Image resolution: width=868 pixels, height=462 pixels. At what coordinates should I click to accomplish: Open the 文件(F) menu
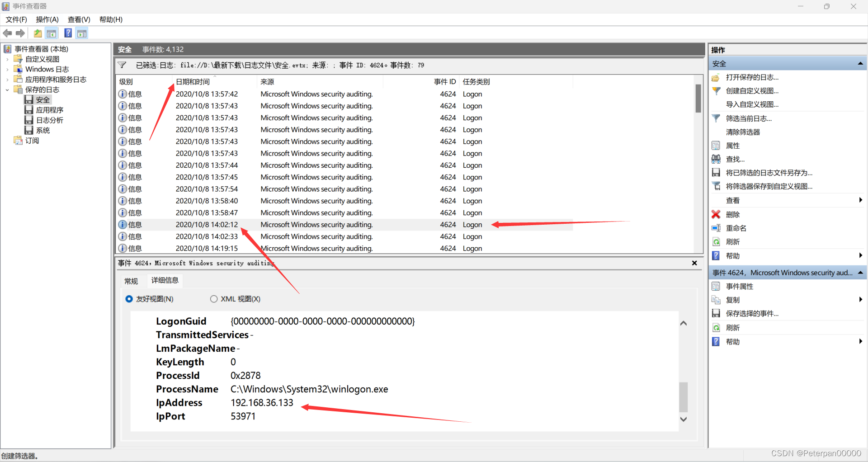point(16,19)
